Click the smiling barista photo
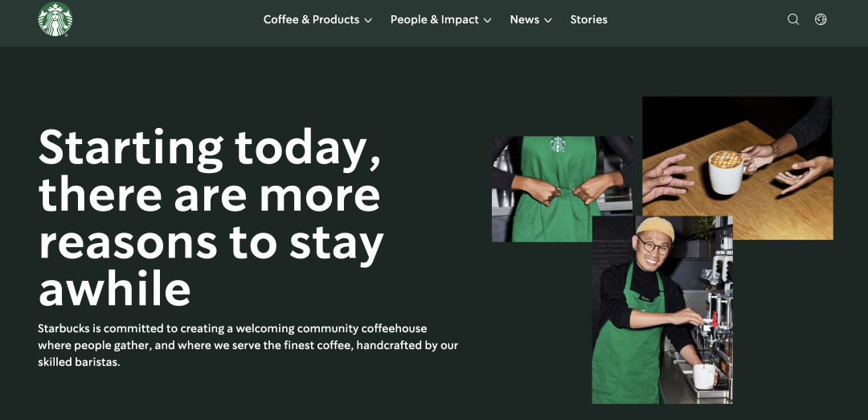Image resolution: width=868 pixels, height=420 pixels. (662, 310)
